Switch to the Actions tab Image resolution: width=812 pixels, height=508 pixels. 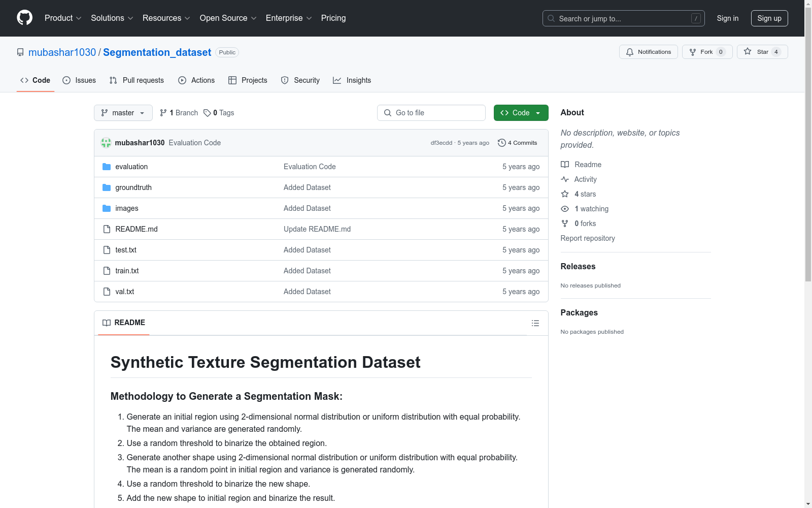click(x=196, y=80)
